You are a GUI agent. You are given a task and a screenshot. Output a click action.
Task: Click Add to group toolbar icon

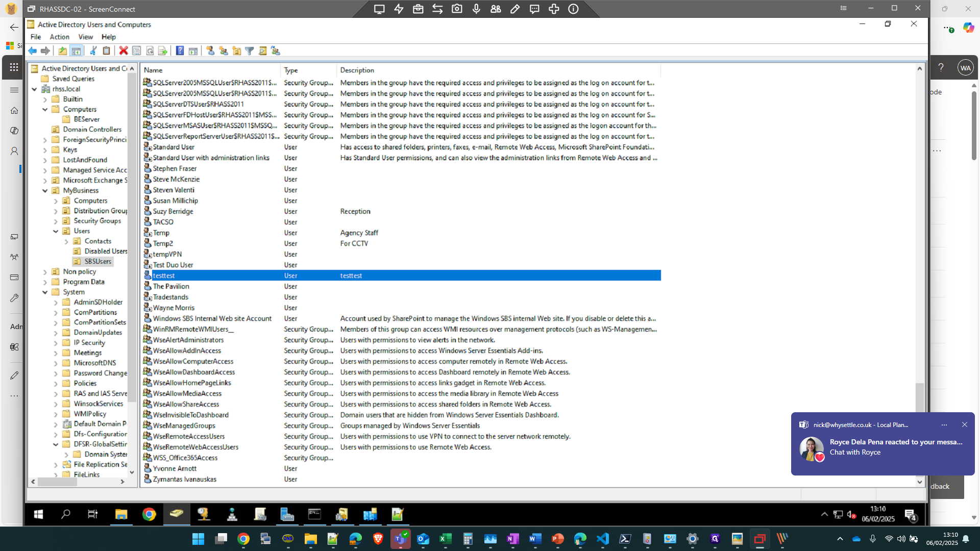pyautogui.click(x=276, y=51)
